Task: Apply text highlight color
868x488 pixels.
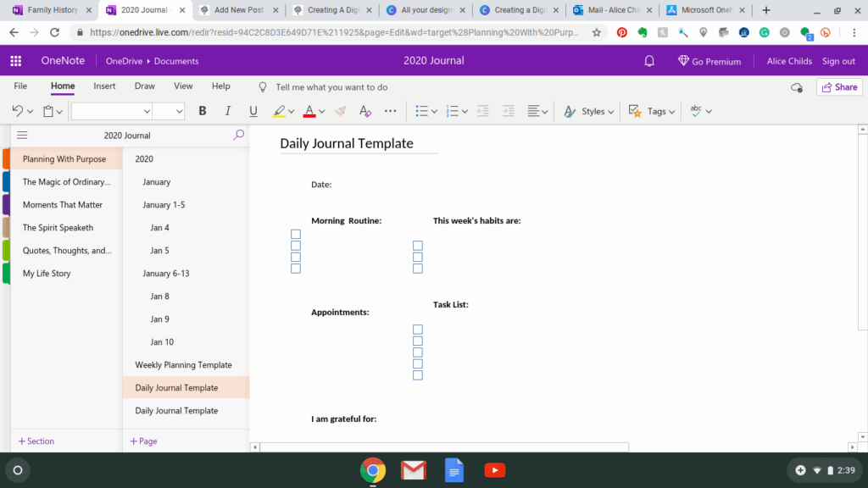Action: (x=279, y=111)
